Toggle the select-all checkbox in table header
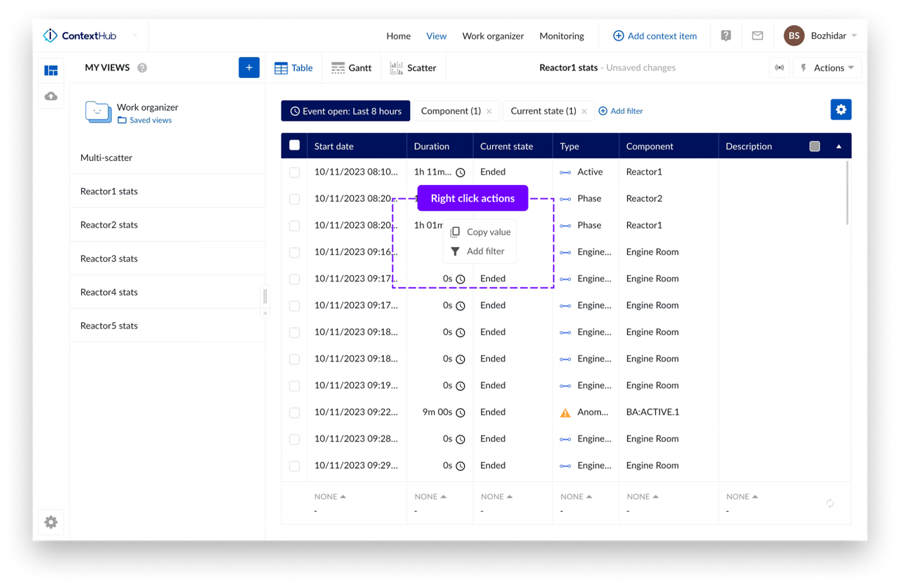Image resolution: width=900 pixels, height=588 pixels. click(x=295, y=146)
